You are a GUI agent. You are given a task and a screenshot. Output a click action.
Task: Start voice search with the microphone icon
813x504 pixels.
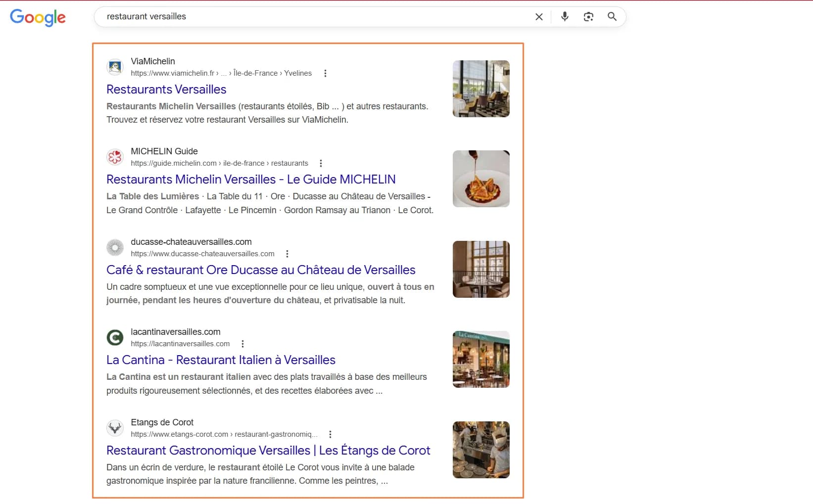click(x=565, y=17)
